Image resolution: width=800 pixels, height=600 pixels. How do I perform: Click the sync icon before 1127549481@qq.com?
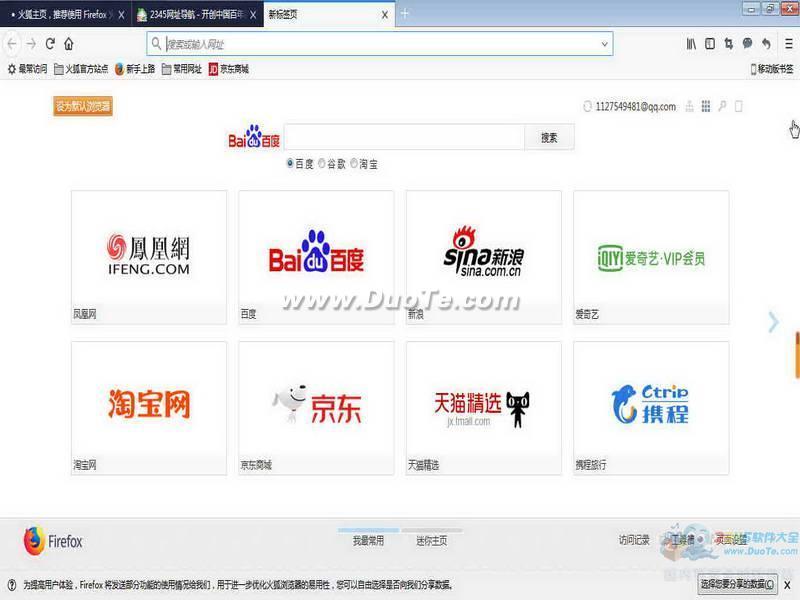[x=587, y=106]
